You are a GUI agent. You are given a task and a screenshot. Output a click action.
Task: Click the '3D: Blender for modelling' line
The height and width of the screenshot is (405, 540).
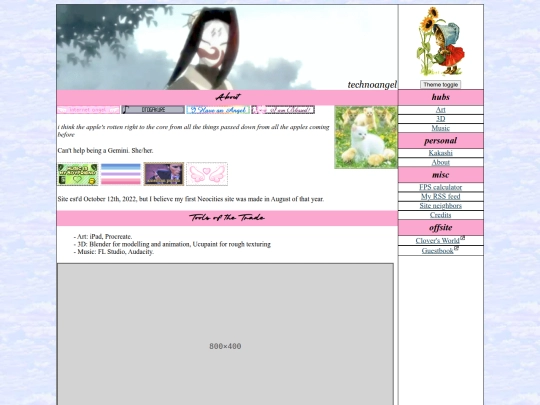[x=172, y=244]
